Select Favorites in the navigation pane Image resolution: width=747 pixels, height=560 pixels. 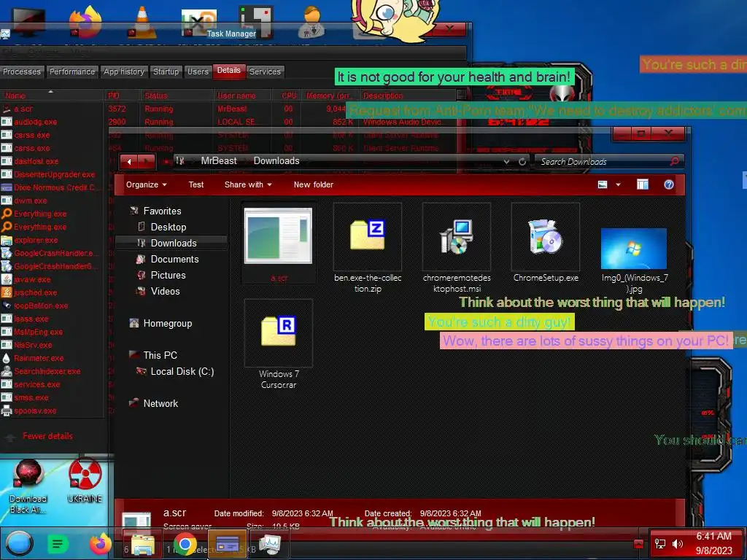click(x=162, y=211)
